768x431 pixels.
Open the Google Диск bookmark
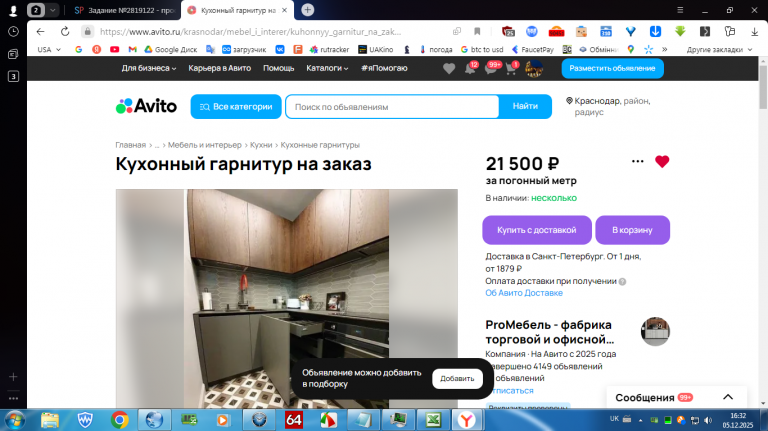(170, 49)
